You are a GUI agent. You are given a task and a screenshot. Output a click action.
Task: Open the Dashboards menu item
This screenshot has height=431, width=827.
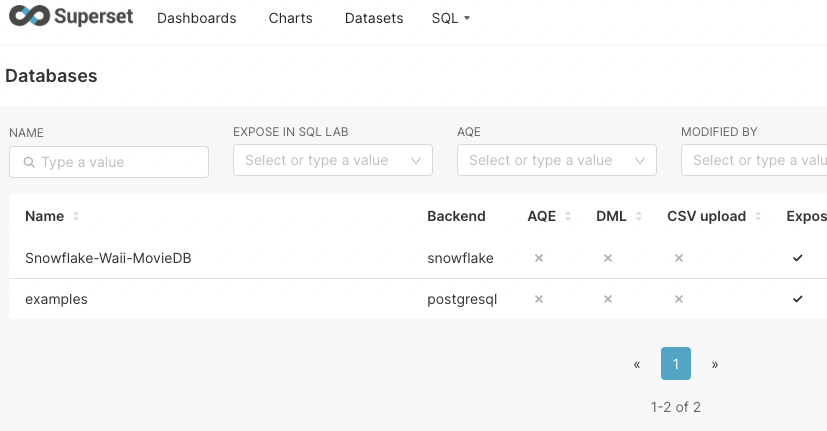pyautogui.click(x=196, y=18)
